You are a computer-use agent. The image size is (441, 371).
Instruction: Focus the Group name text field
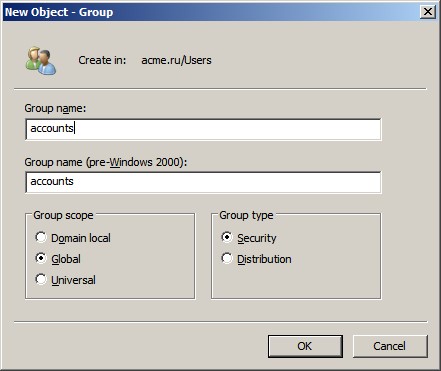[203, 129]
